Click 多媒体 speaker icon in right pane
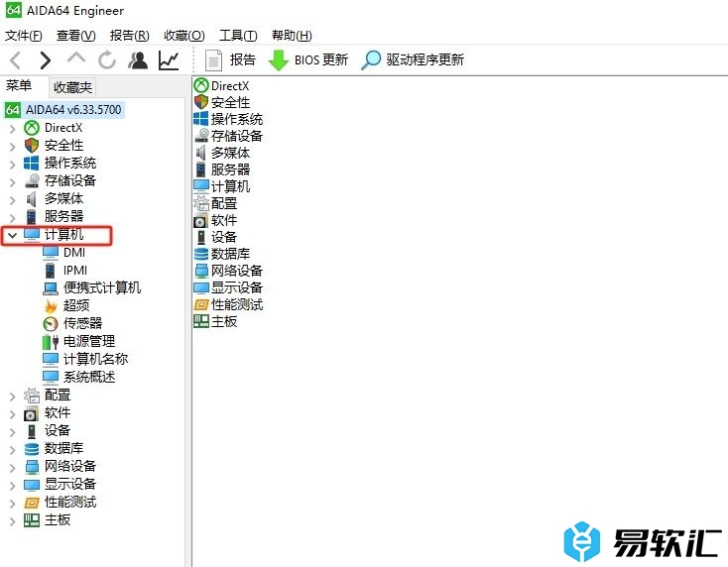The image size is (728, 567). [201, 153]
